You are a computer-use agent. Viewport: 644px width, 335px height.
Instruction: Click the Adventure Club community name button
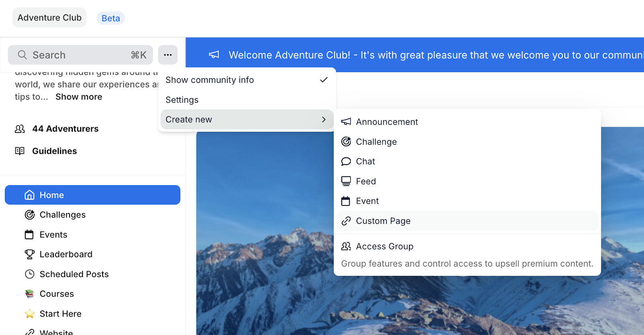50,18
